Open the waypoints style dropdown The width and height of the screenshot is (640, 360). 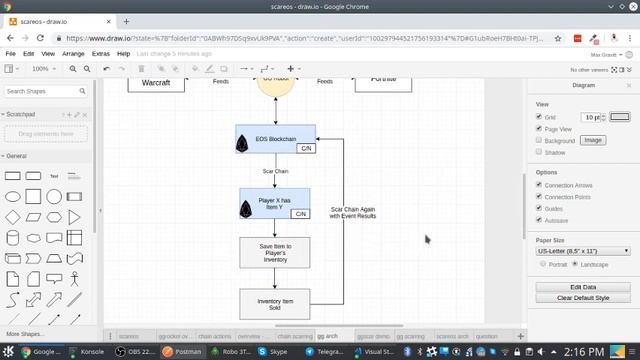point(267,69)
